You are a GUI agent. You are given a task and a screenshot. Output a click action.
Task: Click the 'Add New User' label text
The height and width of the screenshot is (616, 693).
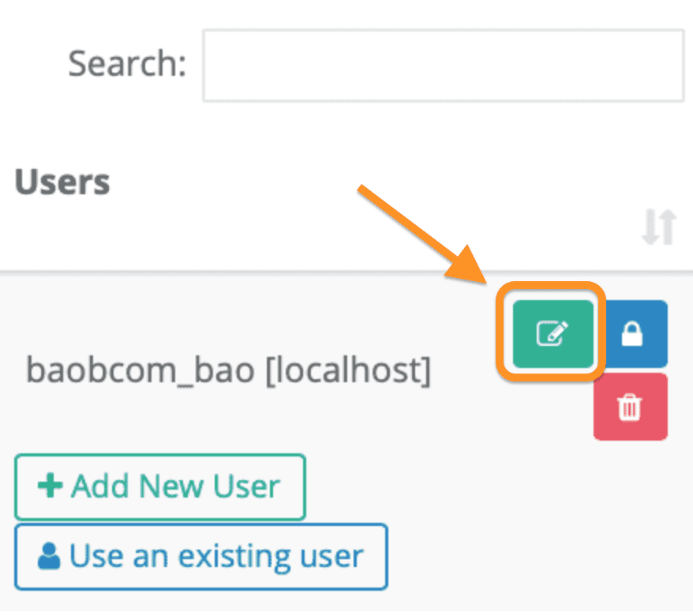[x=175, y=486]
